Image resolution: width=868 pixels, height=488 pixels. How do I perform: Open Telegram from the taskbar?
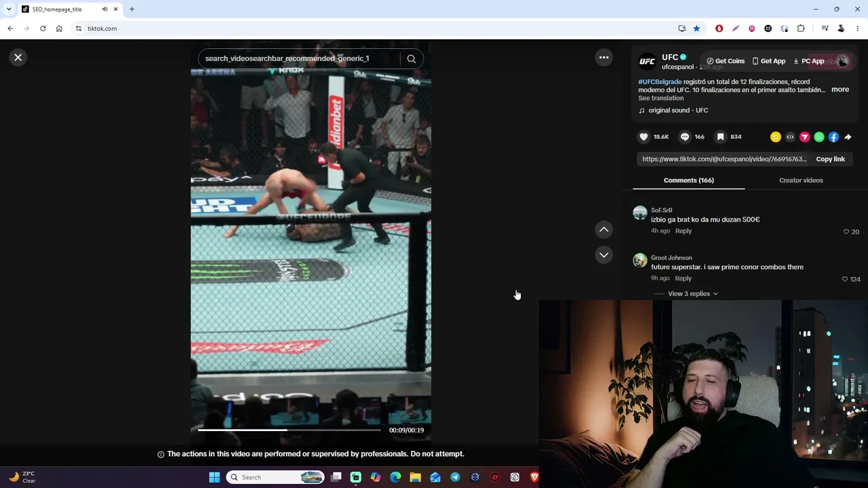pyautogui.click(x=455, y=477)
